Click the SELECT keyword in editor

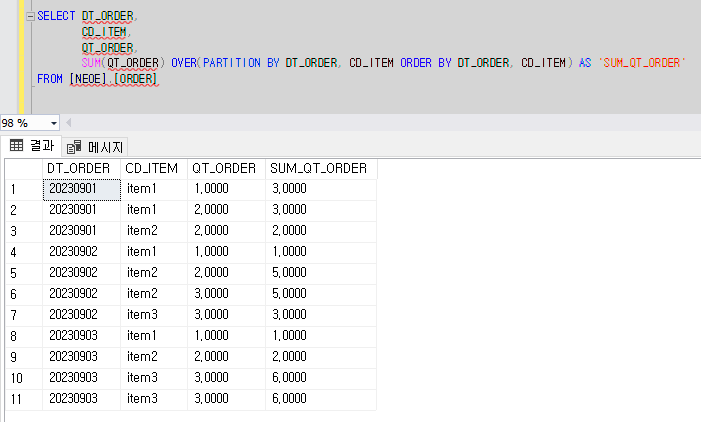tap(56, 16)
